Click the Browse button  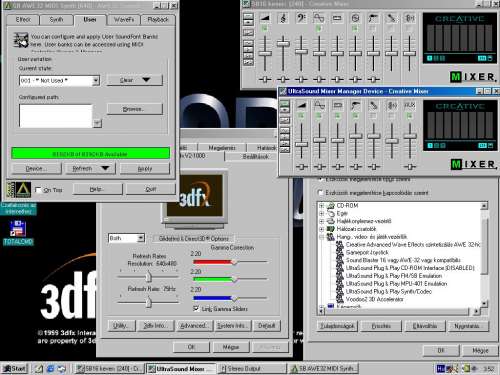(x=135, y=109)
